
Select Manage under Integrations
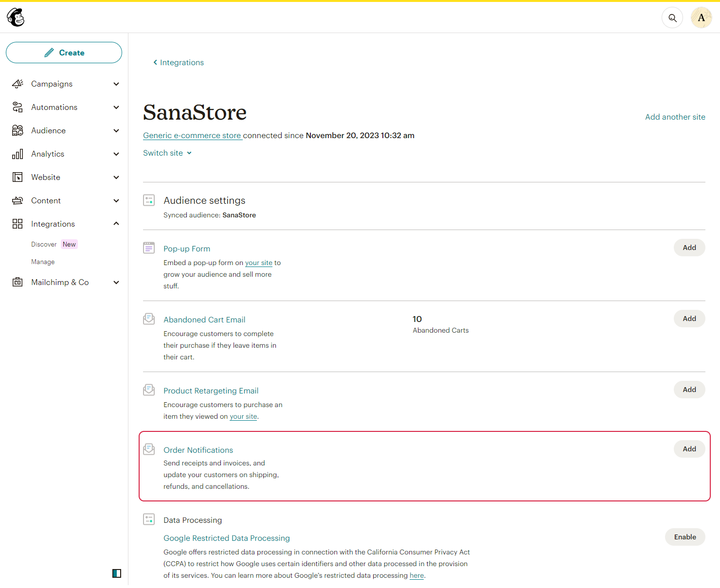tap(43, 262)
